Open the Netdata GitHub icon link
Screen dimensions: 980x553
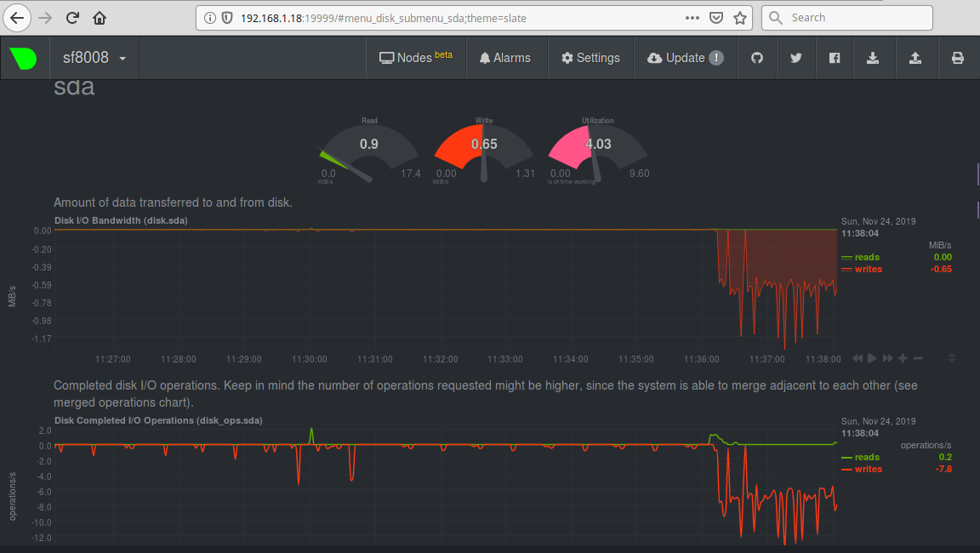coord(756,58)
